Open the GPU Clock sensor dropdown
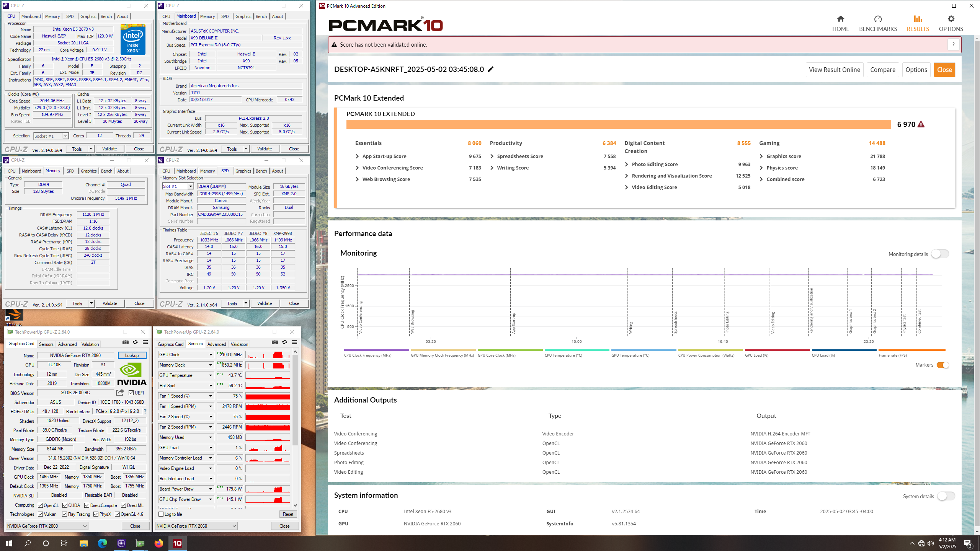Image resolution: width=980 pixels, height=551 pixels. pos(211,355)
